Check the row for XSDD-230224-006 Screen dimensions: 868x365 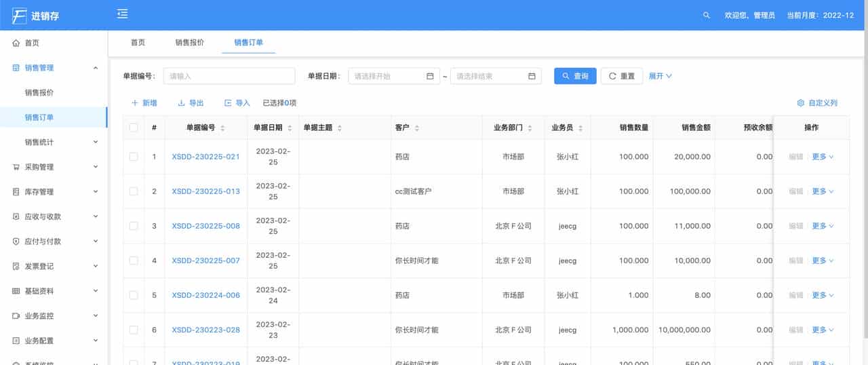[134, 295]
